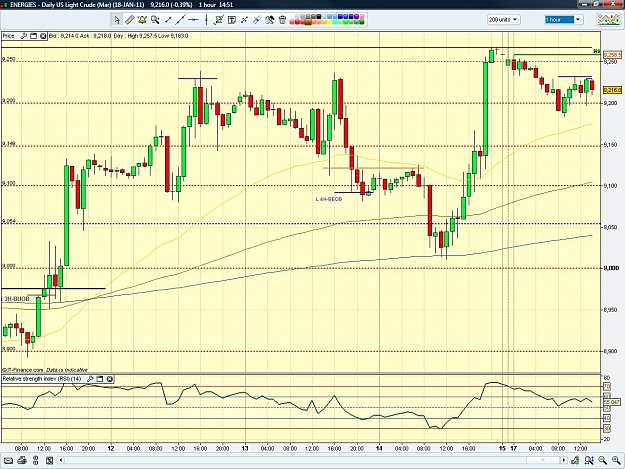
Task: Click the L 4H-BECD chart annotation
Action: click(329, 199)
